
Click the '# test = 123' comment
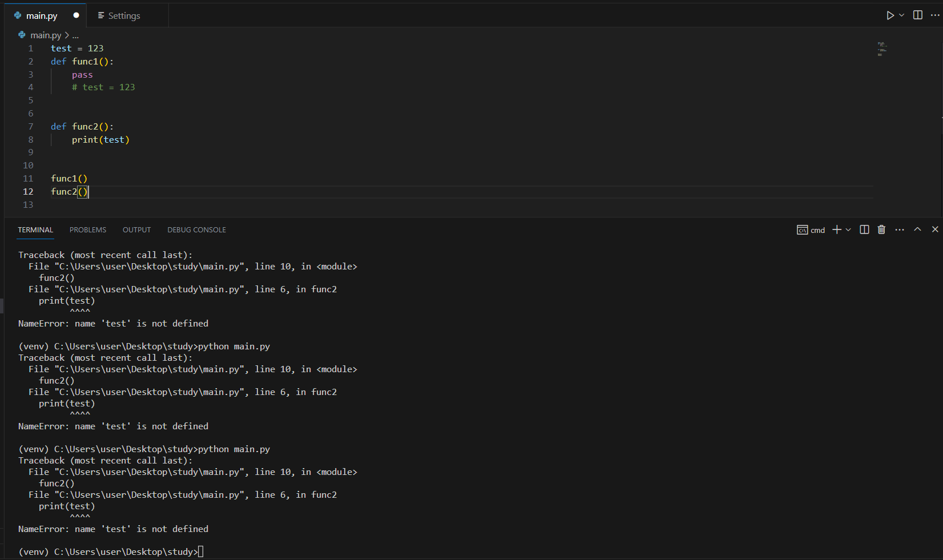[x=103, y=87]
